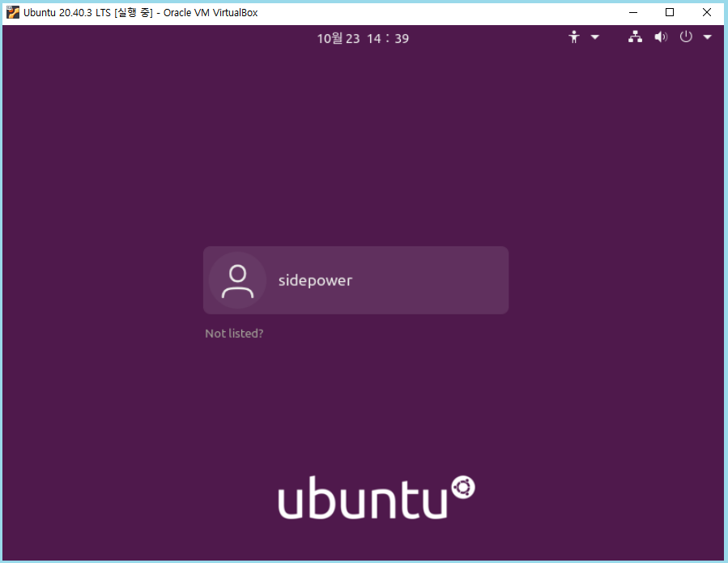The height and width of the screenshot is (563, 728).
Task: Open the 'Not listed?' link
Action: click(234, 334)
